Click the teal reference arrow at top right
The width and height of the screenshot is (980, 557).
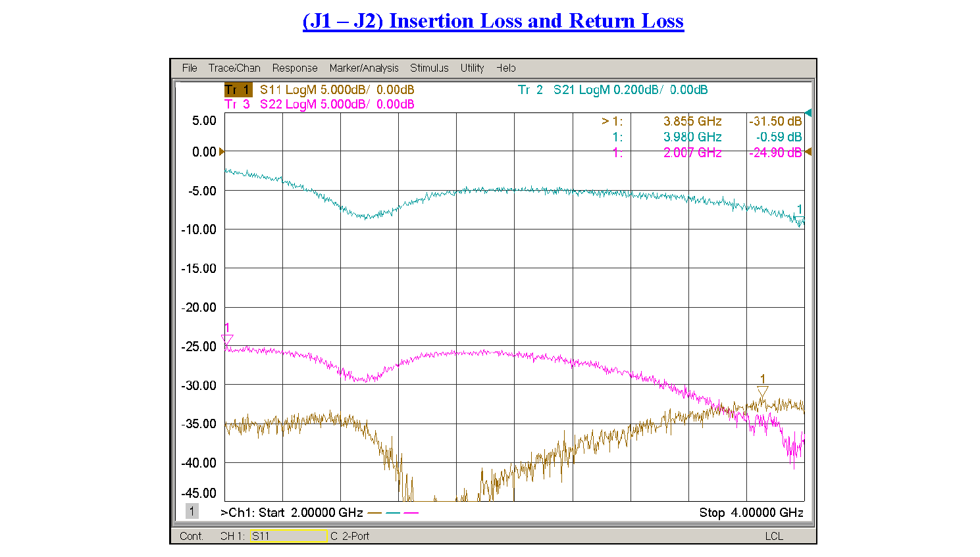click(x=808, y=113)
